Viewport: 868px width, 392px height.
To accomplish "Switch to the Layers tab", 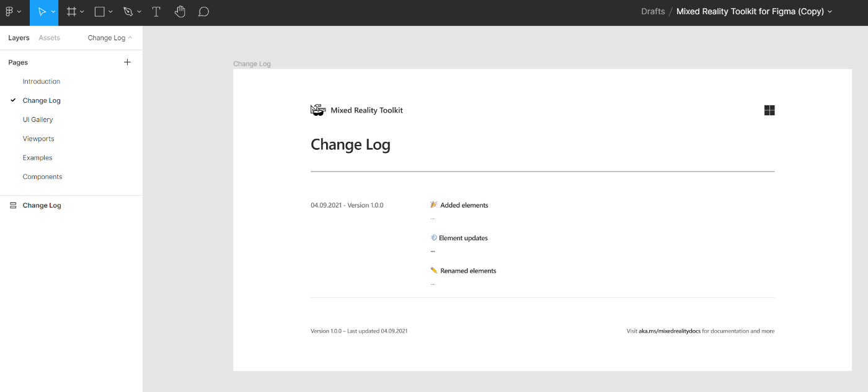I will pyautogui.click(x=19, y=38).
